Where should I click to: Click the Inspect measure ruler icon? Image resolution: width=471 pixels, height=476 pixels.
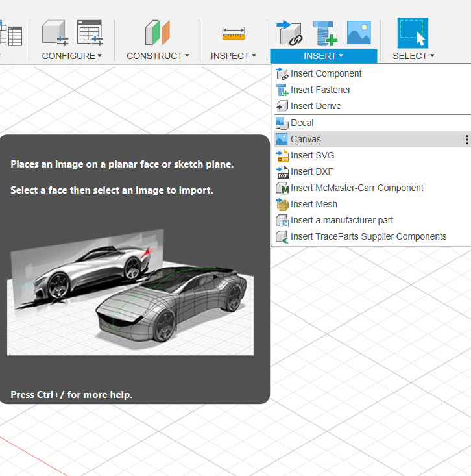click(234, 33)
